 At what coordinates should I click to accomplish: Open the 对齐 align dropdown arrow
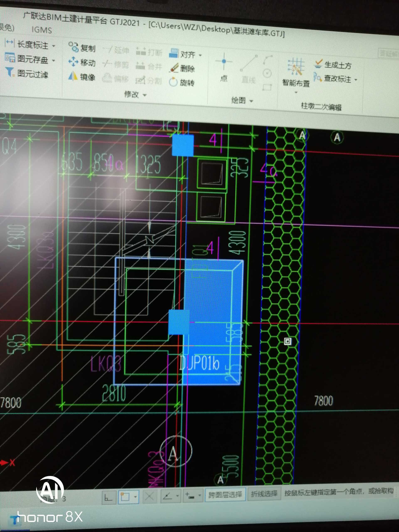point(200,55)
